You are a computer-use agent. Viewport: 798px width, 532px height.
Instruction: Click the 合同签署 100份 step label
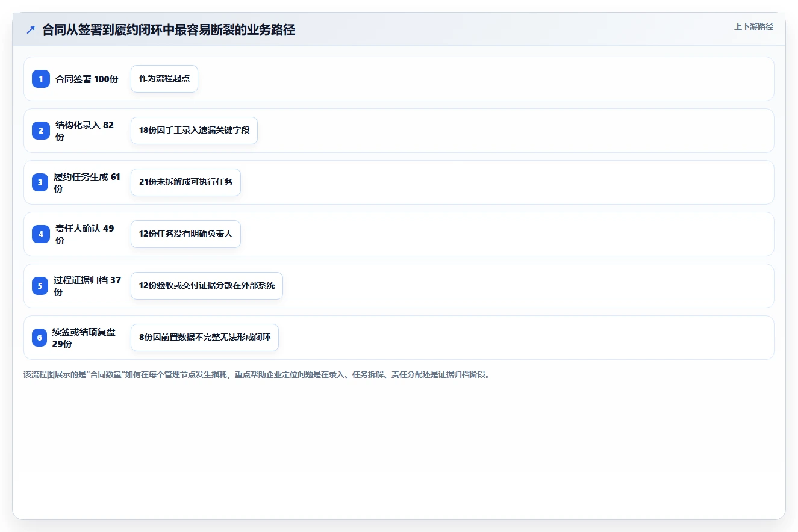[87, 79]
